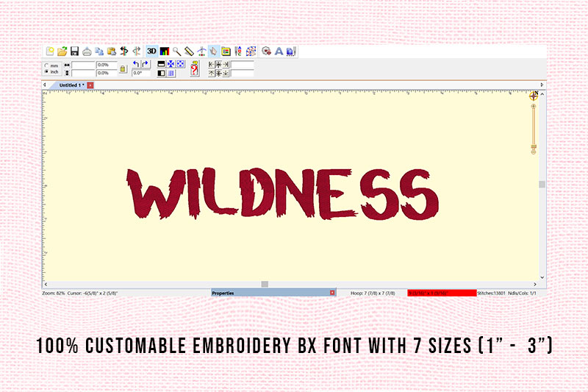Click the red design size indicator
Viewport: 588px width, 392px height.
coord(442,293)
